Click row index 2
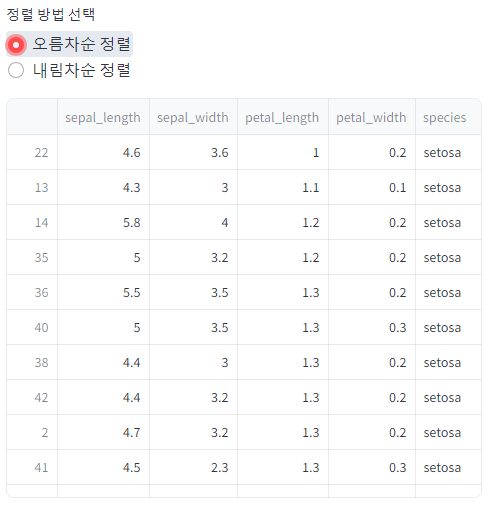 [32, 432]
